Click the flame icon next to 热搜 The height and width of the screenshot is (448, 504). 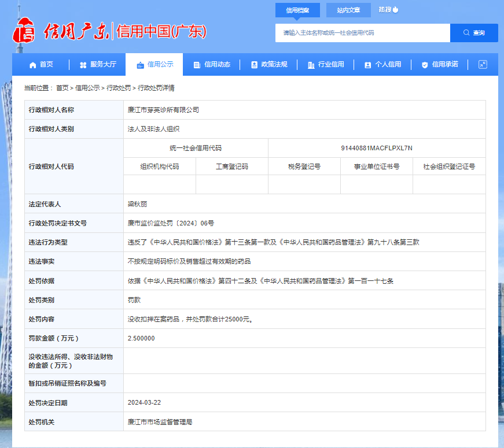coord(396,10)
